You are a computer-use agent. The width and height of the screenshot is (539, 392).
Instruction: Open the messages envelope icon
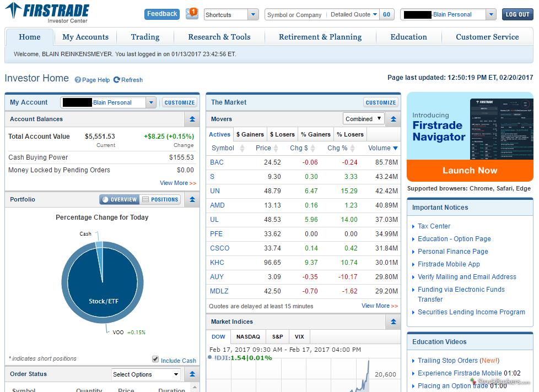pos(192,14)
